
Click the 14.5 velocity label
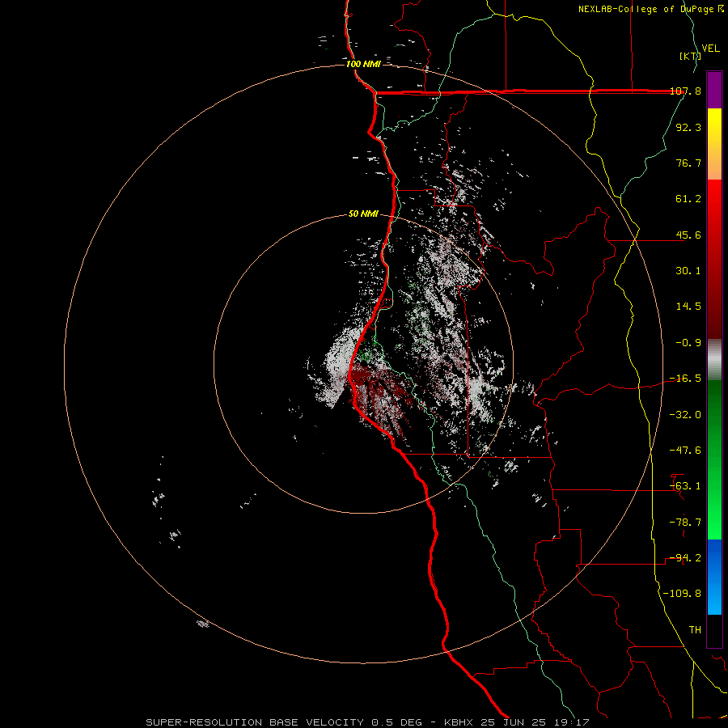coord(688,307)
